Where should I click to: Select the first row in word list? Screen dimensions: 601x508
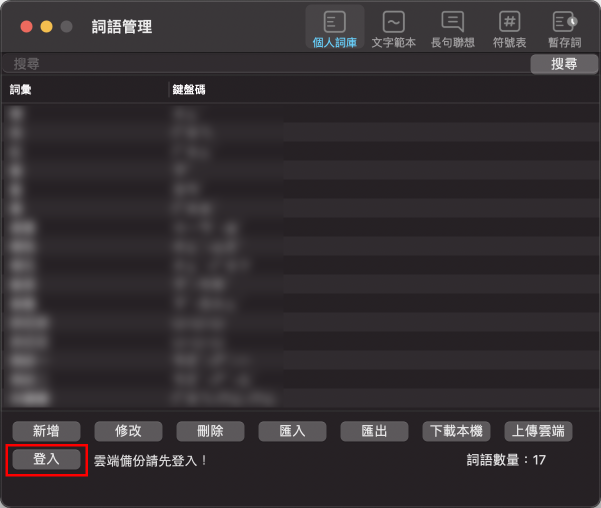click(300, 113)
